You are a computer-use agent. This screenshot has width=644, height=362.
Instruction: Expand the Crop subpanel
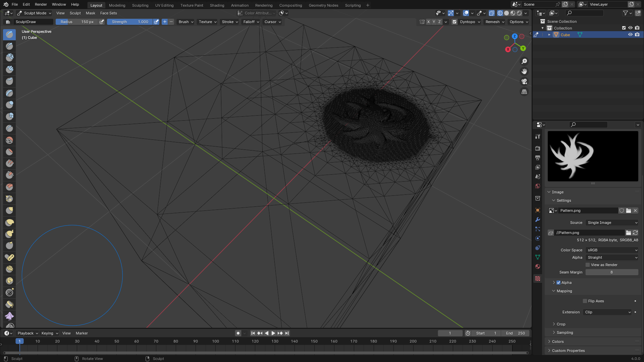coord(561,324)
